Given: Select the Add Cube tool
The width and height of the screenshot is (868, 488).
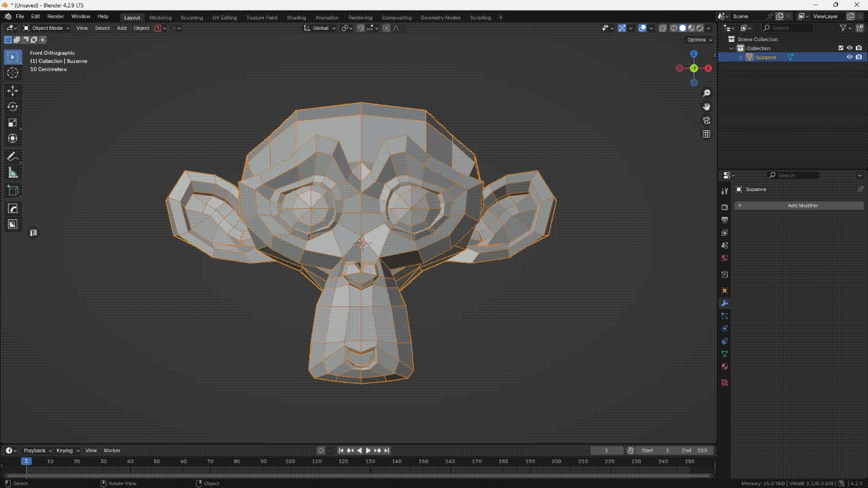Looking at the screenshot, I should tap(12, 190).
